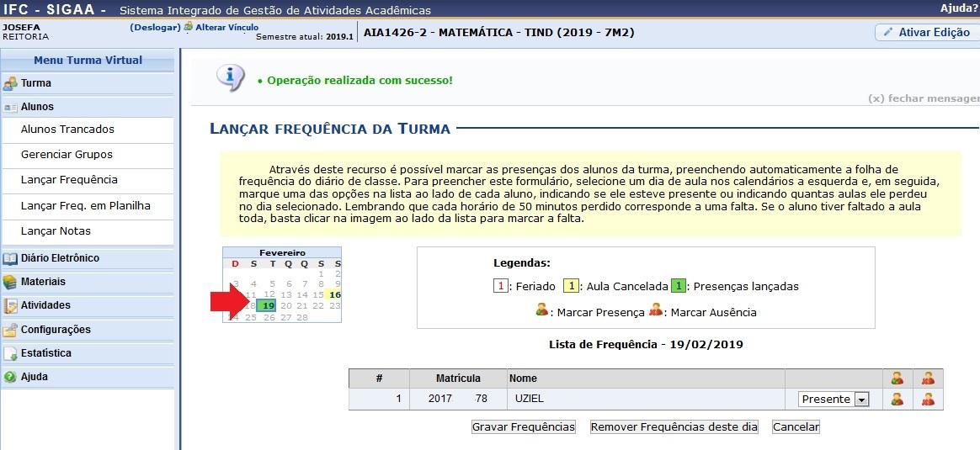Click the Configurações folder icon
Screen dimensions: 980x450
(x=9, y=330)
